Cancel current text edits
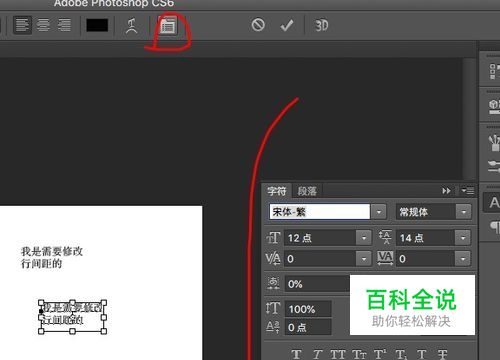The image size is (500, 360). point(258,25)
